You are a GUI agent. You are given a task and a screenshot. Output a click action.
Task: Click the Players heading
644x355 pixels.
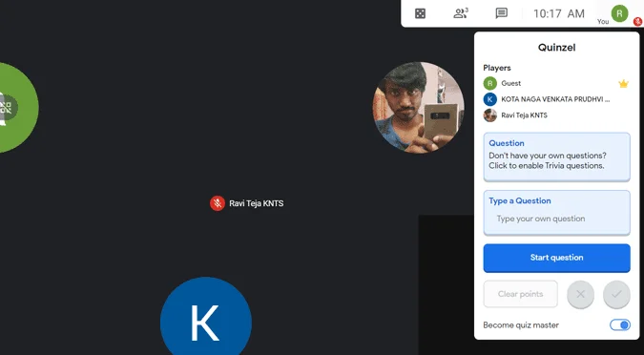(x=497, y=68)
